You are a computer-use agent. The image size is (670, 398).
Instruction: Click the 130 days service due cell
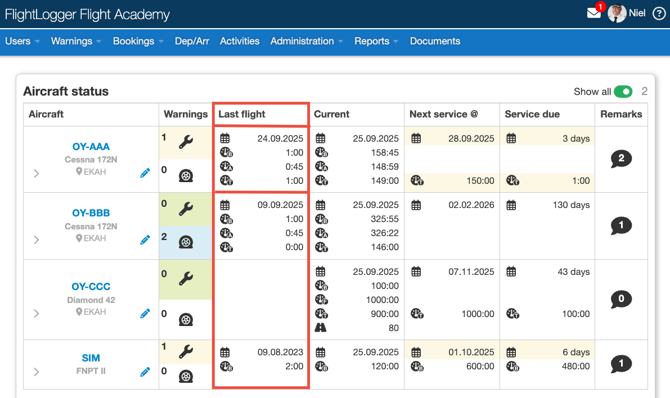(571, 205)
